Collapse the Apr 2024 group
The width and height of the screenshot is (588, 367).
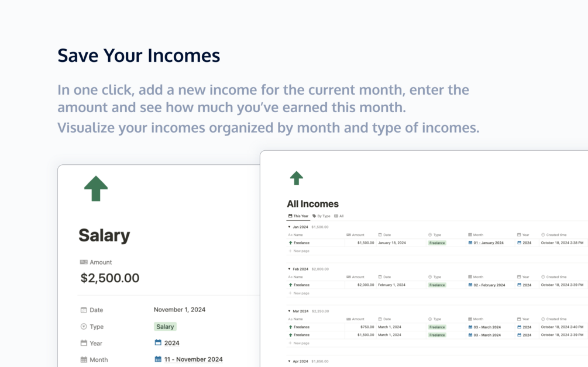coord(289,361)
